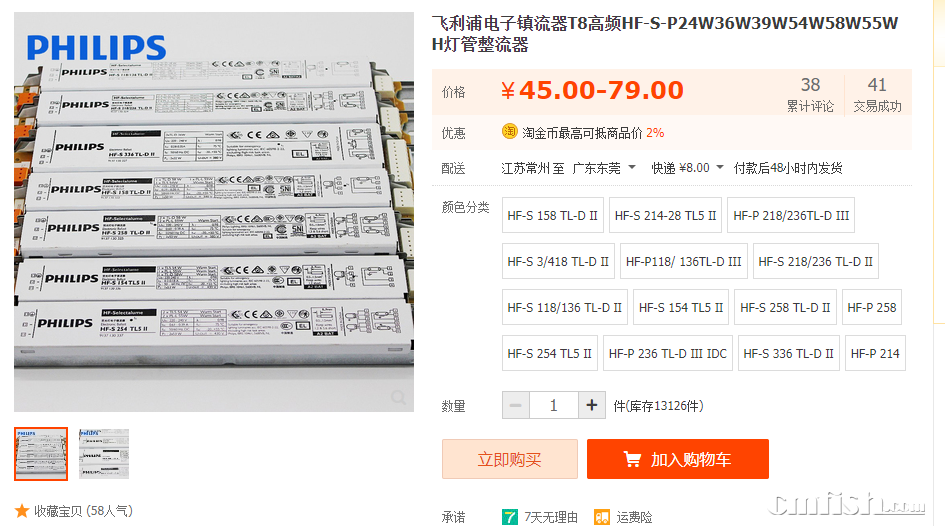Click the green 7-day return icon
Screen dimensions: 945x526
[x=509, y=517]
